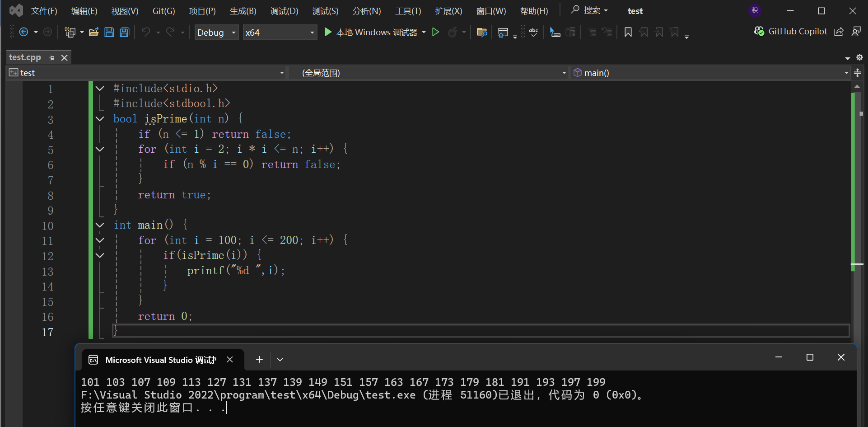Click the previous bookmark icon
868x427 pixels.
click(644, 32)
